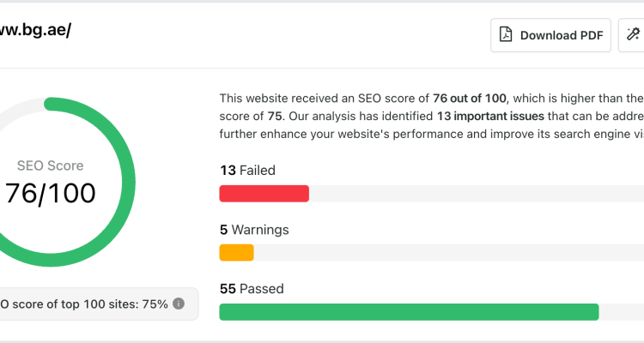Click the bold 75 average score text
The width and height of the screenshot is (644, 343).
275,116
